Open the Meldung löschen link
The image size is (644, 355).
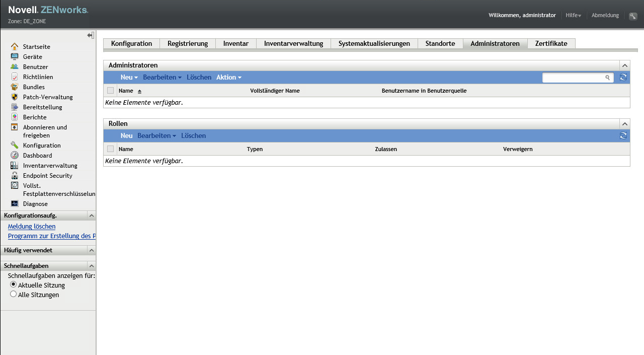coord(32,227)
